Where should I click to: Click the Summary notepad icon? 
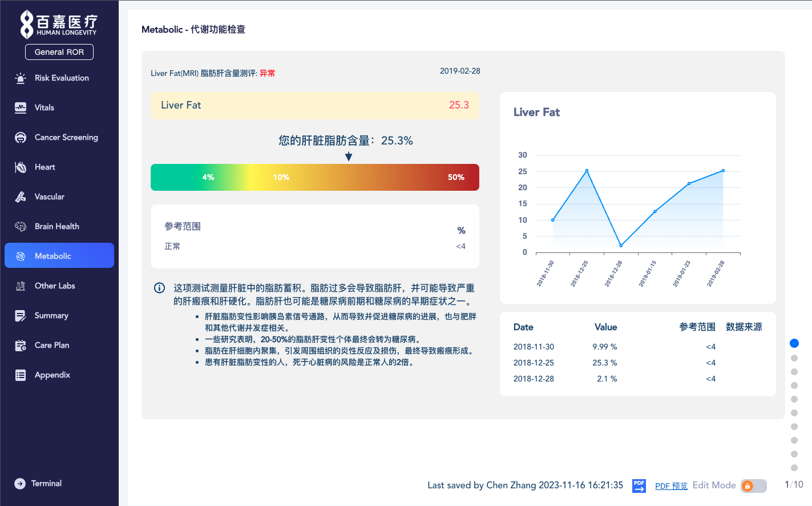(21, 316)
